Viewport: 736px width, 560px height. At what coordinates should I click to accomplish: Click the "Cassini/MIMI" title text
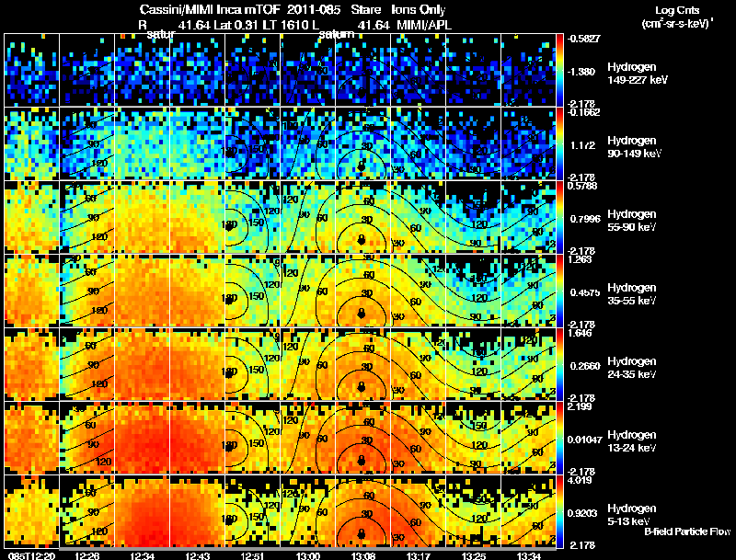(x=178, y=10)
